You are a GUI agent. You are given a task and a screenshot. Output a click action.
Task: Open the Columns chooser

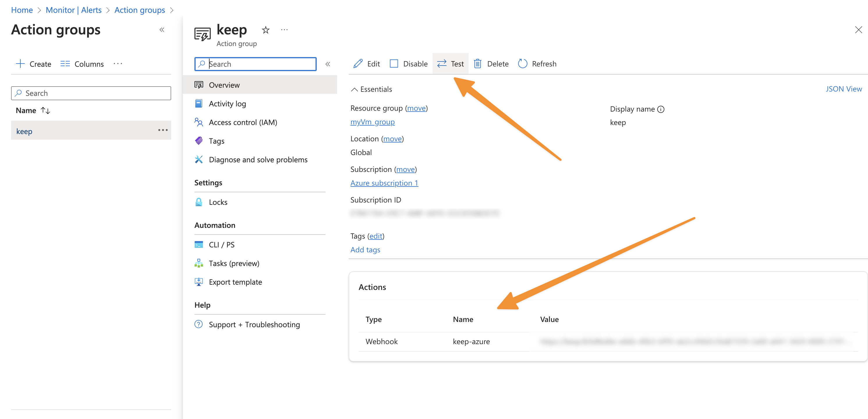[x=82, y=64]
